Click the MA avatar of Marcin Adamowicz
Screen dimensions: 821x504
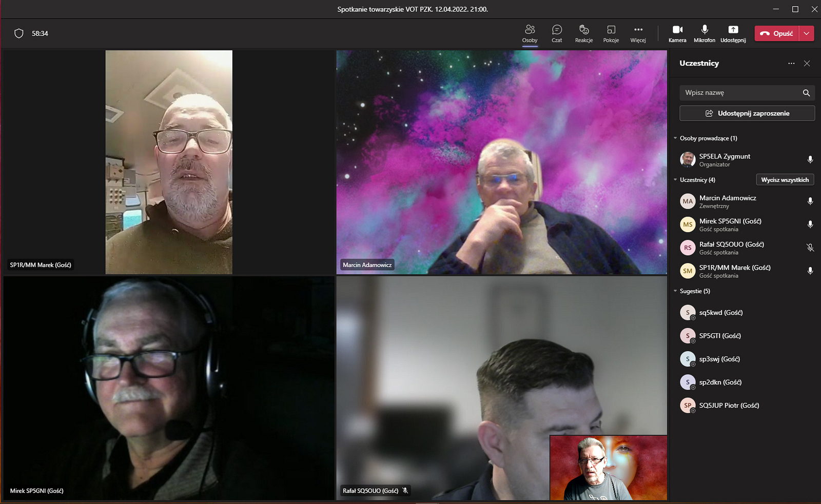tap(688, 201)
